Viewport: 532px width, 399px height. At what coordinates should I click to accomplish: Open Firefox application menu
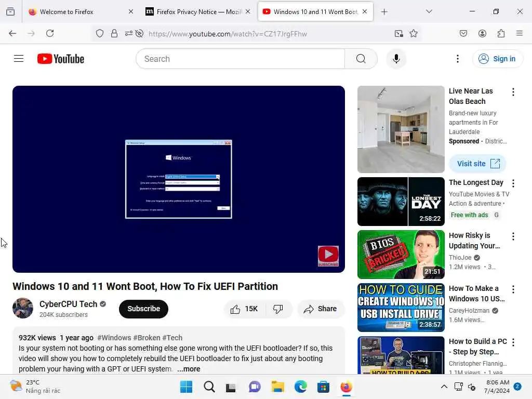click(519, 33)
